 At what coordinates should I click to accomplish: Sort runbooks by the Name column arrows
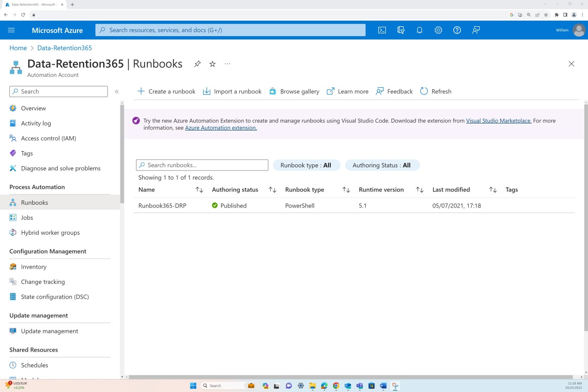coord(199,190)
